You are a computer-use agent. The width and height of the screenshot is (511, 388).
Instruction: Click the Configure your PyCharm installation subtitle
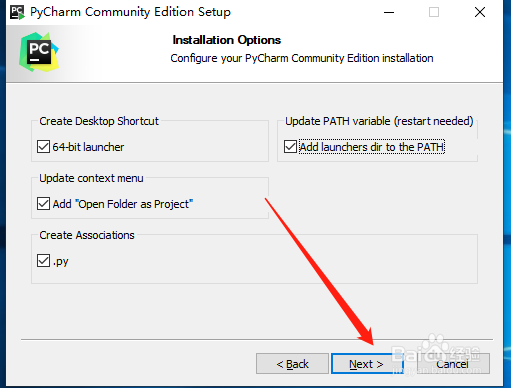point(302,58)
